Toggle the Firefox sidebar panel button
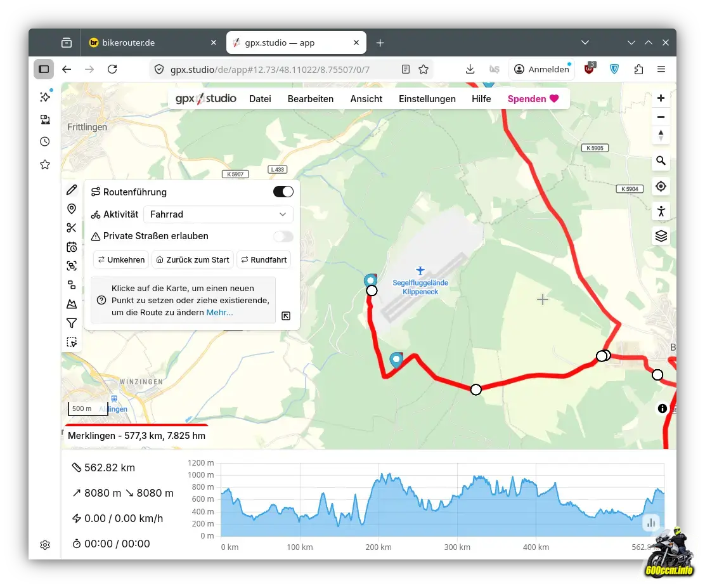Viewport: 705px width, 588px height. (x=44, y=69)
